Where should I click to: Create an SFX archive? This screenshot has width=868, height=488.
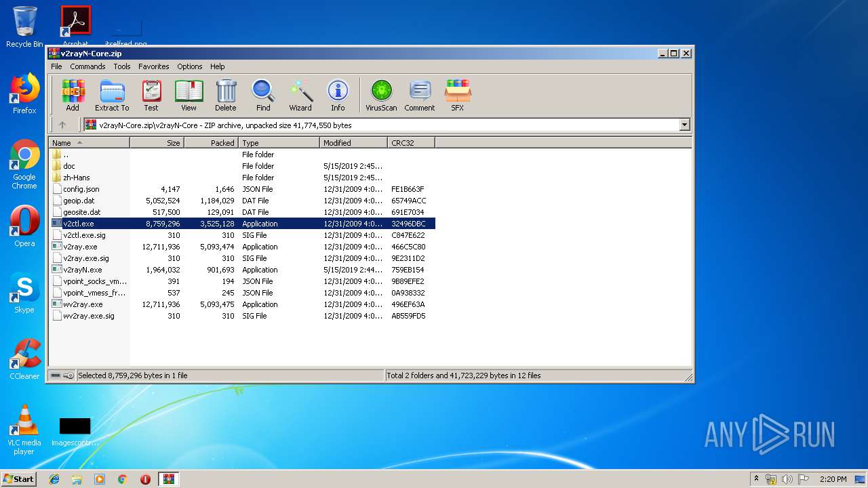click(458, 95)
